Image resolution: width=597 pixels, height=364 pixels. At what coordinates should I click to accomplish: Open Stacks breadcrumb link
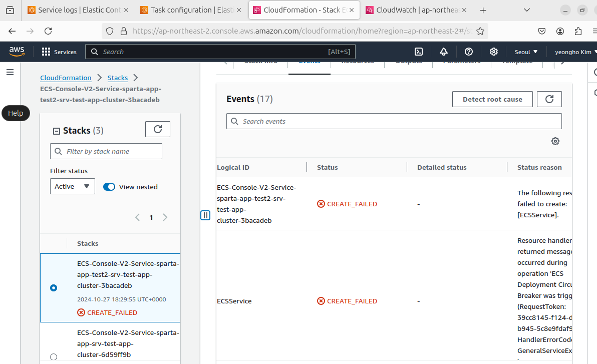pos(117,78)
